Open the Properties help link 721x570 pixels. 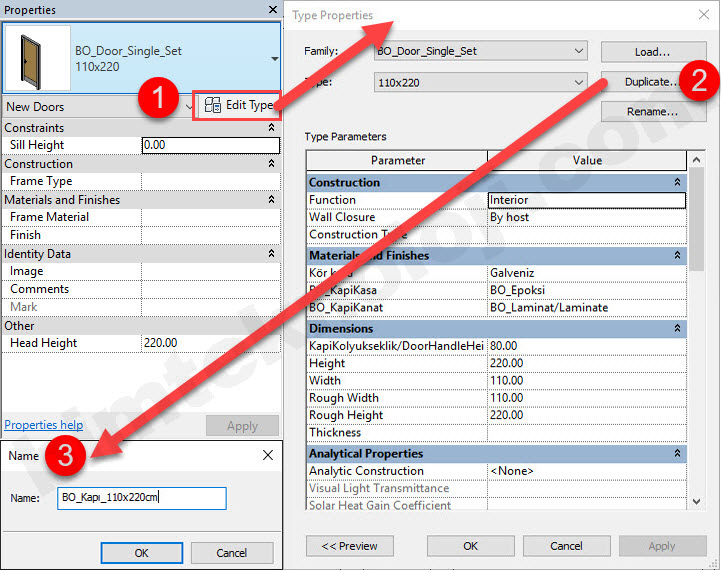[43, 425]
